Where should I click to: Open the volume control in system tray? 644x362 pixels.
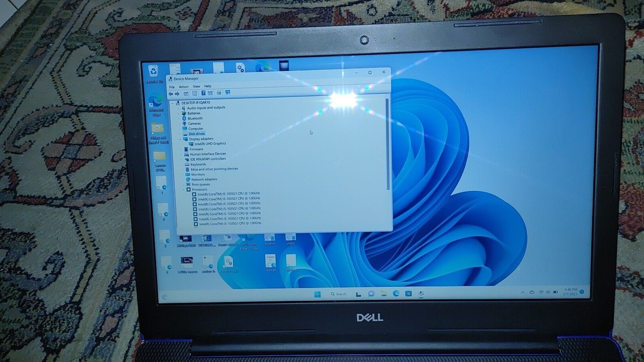coord(548,292)
